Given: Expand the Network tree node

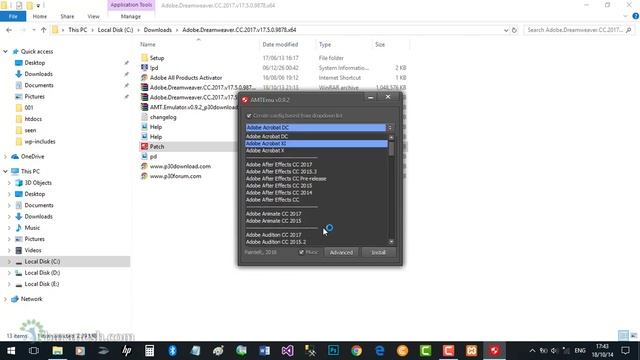Looking at the screenshot, I should point(5,299).
